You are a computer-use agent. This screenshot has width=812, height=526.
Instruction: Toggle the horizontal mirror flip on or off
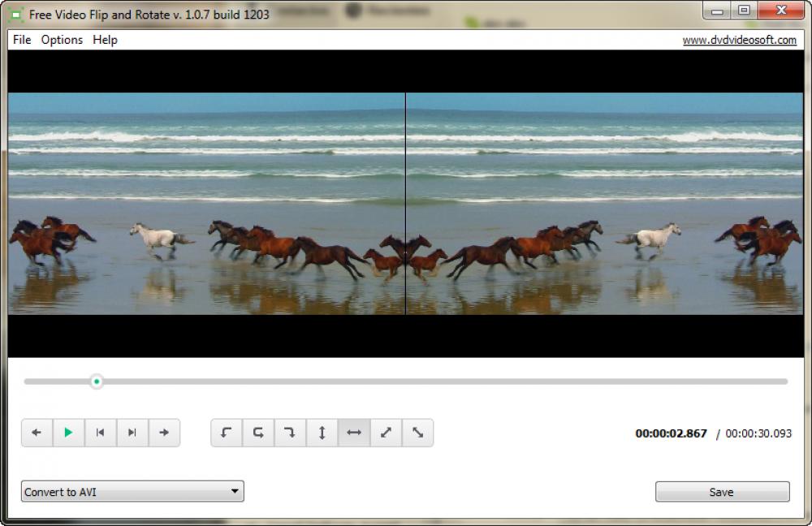click(353, 433)
